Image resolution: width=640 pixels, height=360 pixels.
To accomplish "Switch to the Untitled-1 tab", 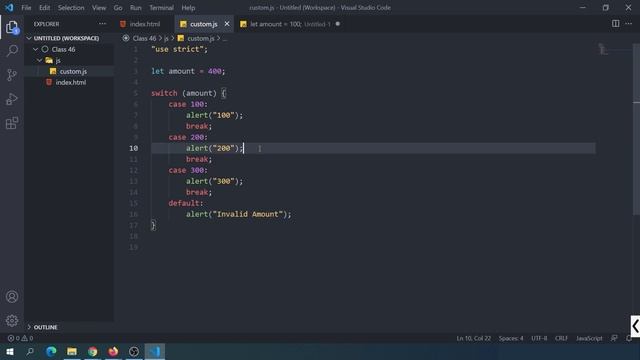I will click(x=291, y=24).
